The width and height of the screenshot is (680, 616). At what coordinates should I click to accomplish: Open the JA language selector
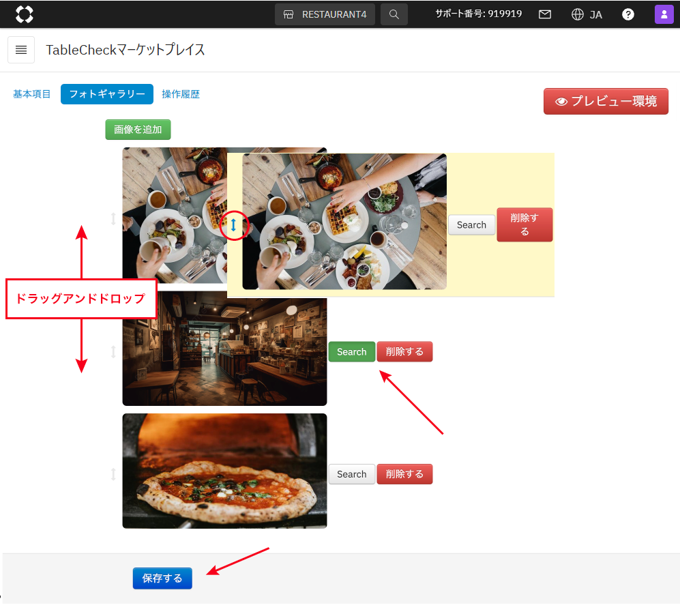tap(587, 14)
